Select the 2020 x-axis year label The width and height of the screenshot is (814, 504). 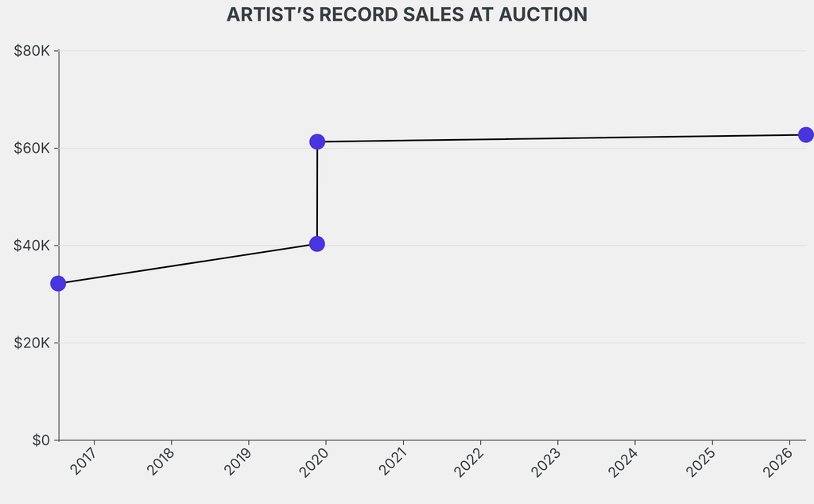tap(314, 461)
